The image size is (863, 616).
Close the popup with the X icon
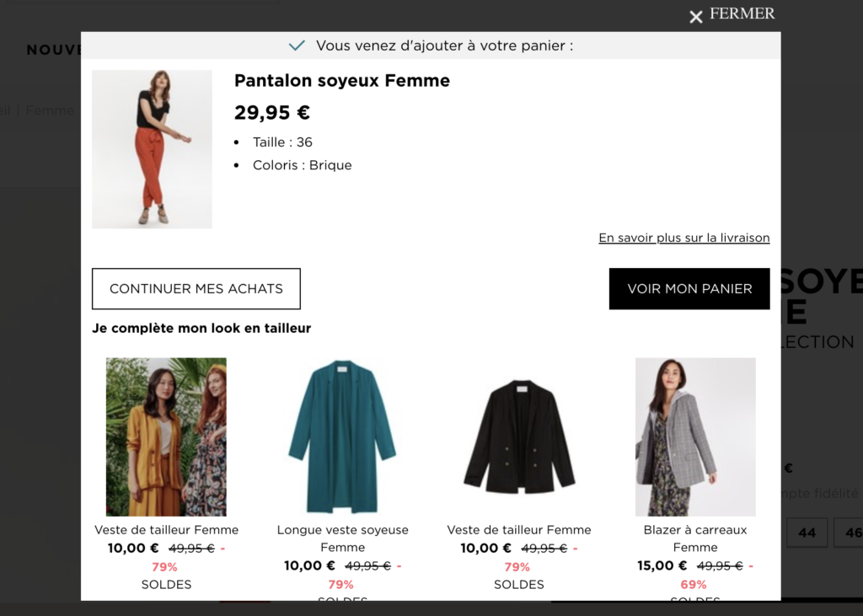696,17
